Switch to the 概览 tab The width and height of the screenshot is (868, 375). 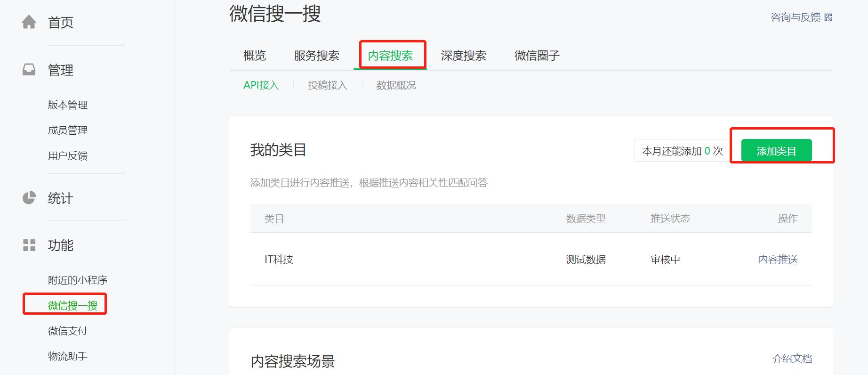pyautogui.click(x=255, y=56)
